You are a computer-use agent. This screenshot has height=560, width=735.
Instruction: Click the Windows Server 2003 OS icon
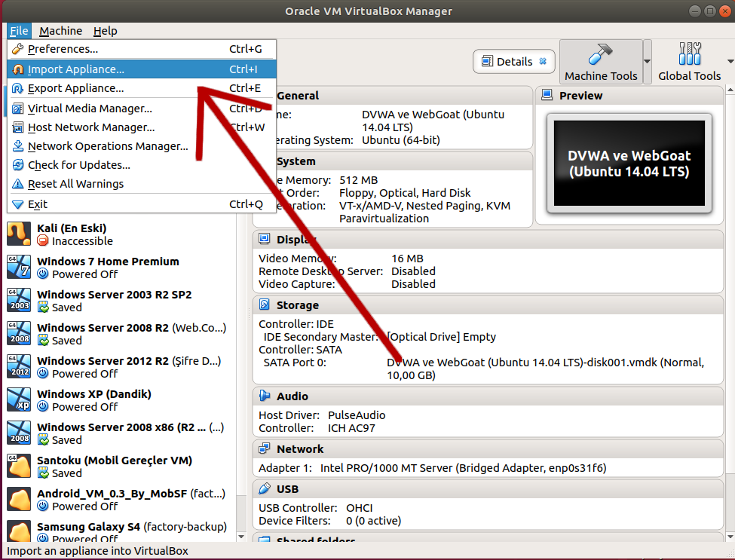[19, 301]
